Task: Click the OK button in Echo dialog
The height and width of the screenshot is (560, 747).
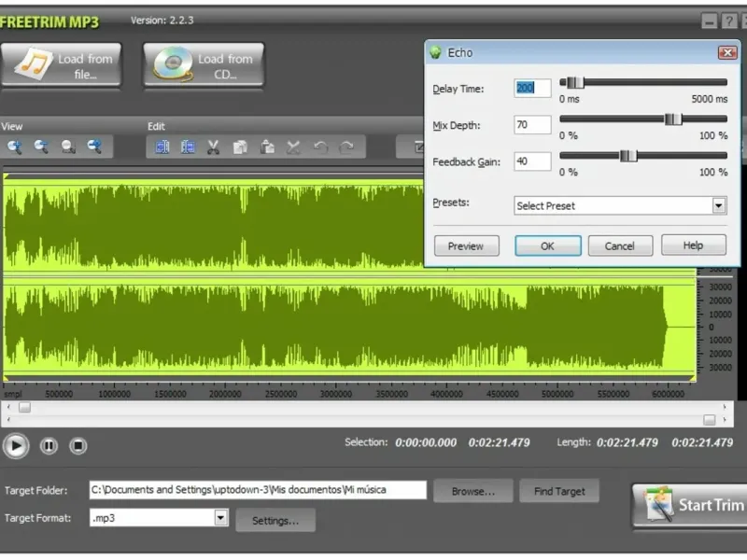Action: (x=547, y=245)
